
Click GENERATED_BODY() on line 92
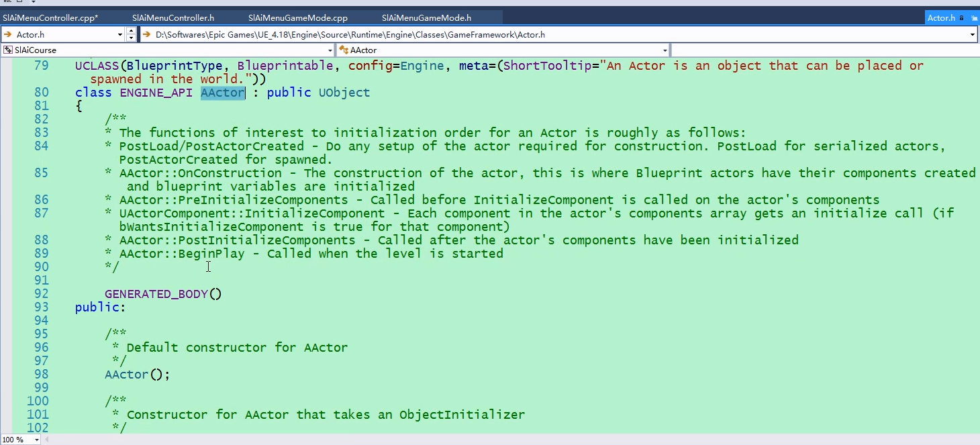(x=163, y=294)
